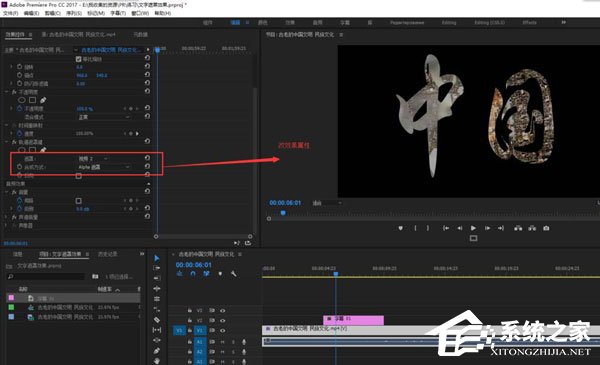This screenshot has height=365, width=600.
Task: Toggle Snap magnet in the timeline
Action: [x=193, y=274]
